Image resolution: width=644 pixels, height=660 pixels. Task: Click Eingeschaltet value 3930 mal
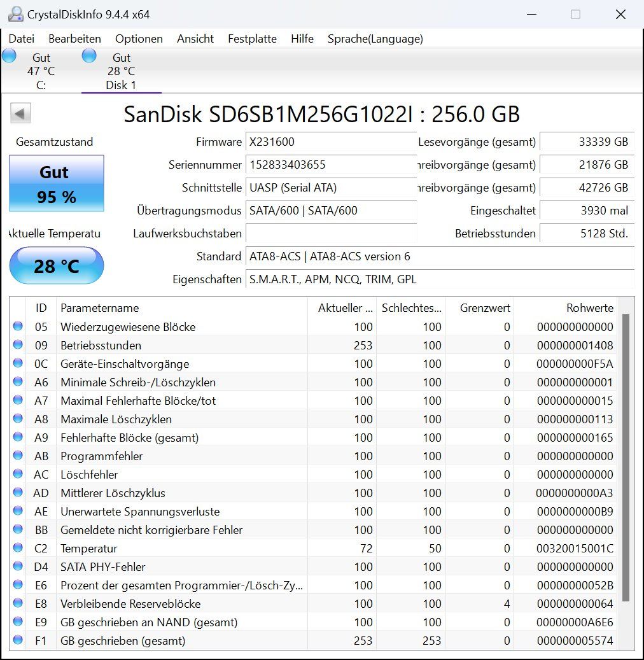(587, 210)
